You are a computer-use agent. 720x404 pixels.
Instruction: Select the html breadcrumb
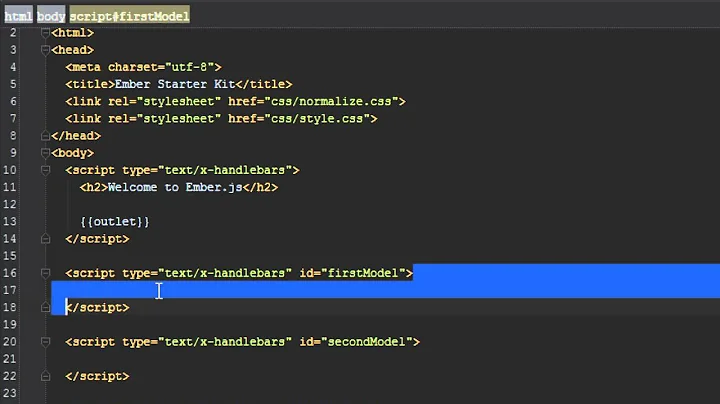pos(18,16)
